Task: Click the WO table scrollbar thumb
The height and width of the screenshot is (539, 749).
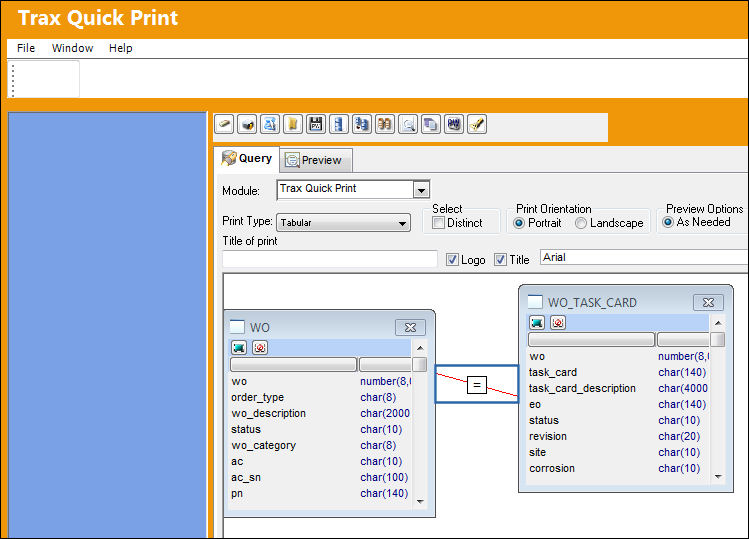Action: [x=420, y=364]
